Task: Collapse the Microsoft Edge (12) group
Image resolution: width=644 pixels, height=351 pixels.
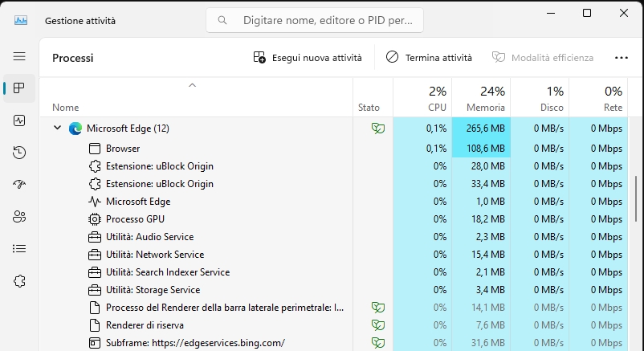Action: [58, 129]
